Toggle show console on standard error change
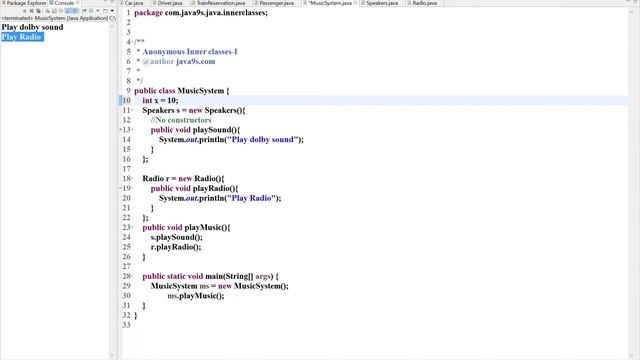 [x=76, y=11]
